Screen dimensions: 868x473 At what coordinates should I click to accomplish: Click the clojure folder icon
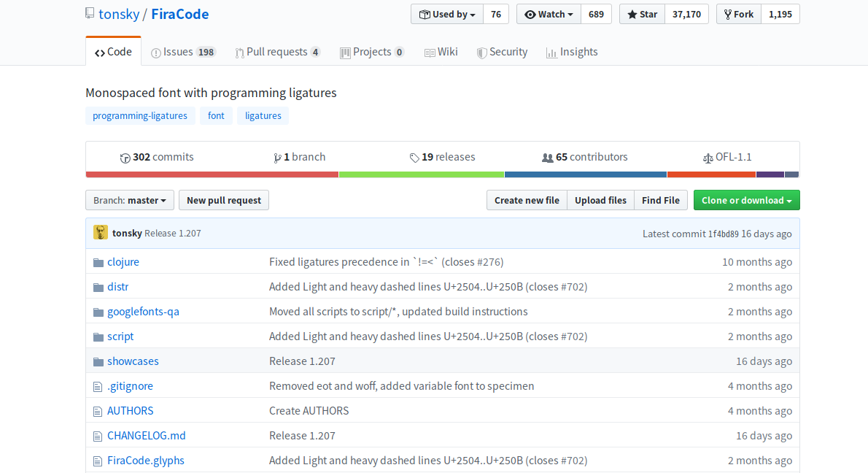click(x=98, y=262)
